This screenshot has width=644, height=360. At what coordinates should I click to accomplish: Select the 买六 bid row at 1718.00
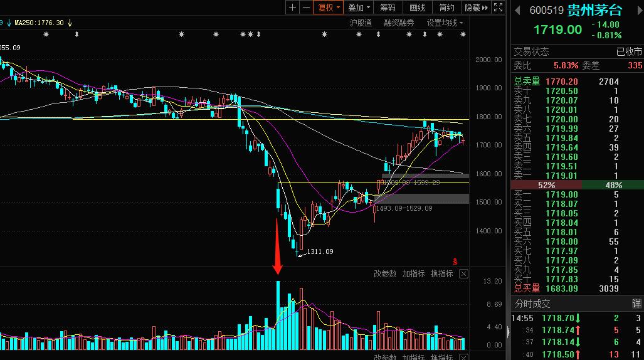tap(578, 241)
